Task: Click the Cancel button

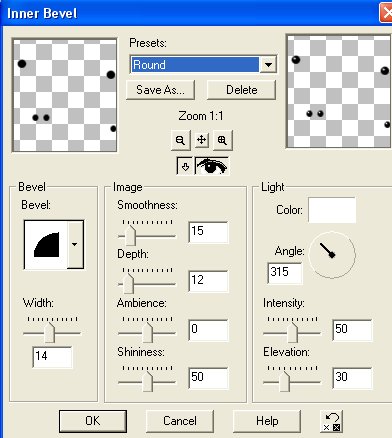Action: click(180, 421)
